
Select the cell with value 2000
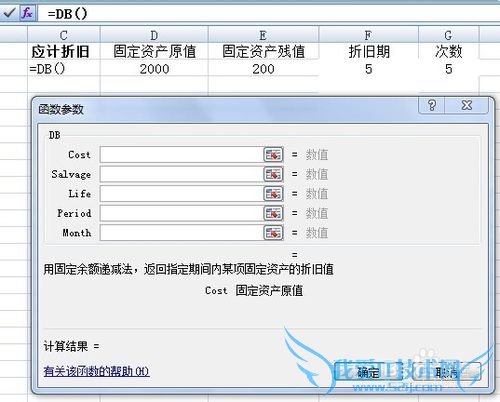[154, 69]
